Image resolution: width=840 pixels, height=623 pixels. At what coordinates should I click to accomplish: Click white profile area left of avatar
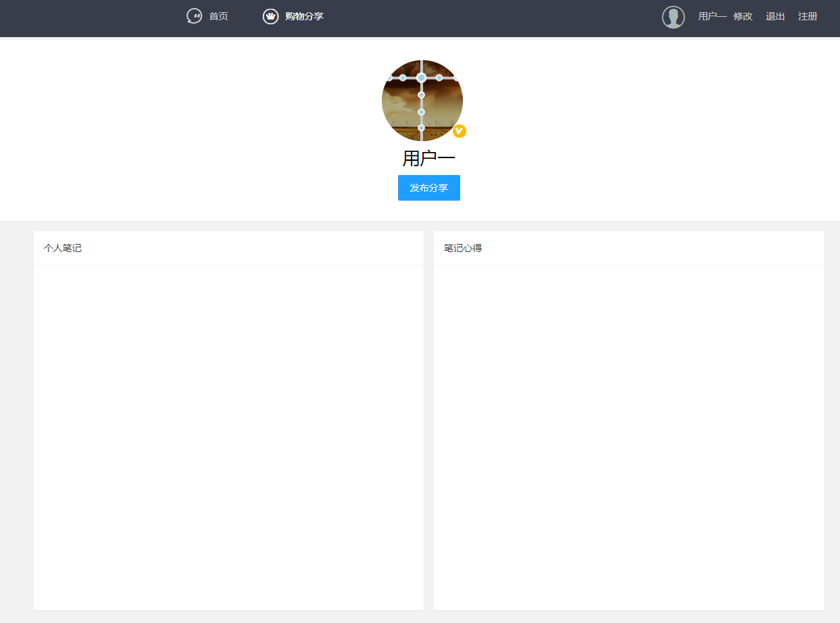203,128
